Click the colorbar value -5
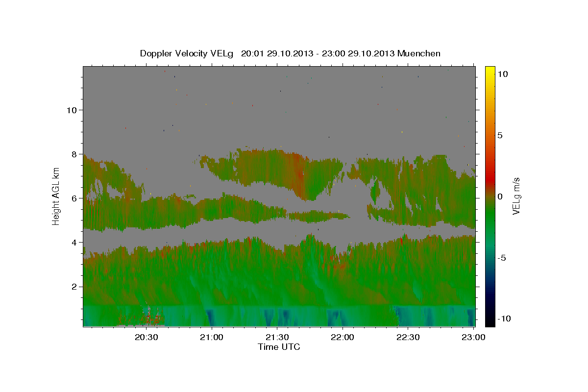588x392 pixels. 502,257
